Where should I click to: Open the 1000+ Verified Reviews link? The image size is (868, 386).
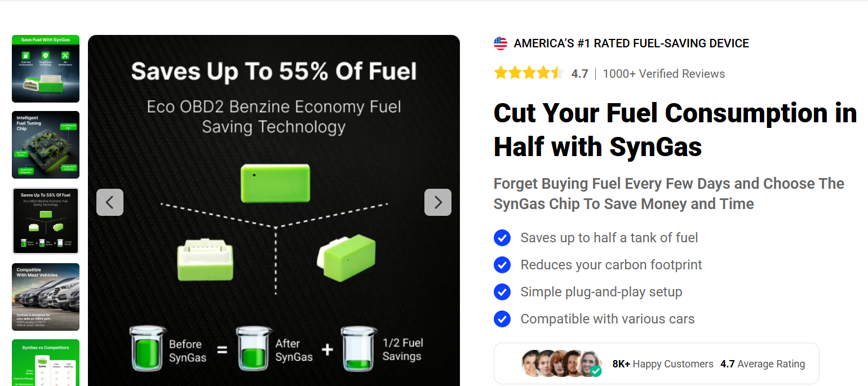(663, 74)
